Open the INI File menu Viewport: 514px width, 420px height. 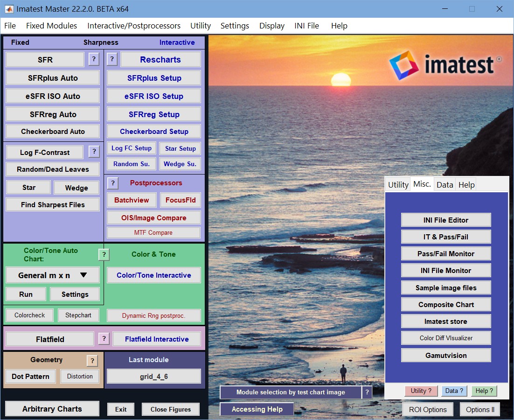306,26
